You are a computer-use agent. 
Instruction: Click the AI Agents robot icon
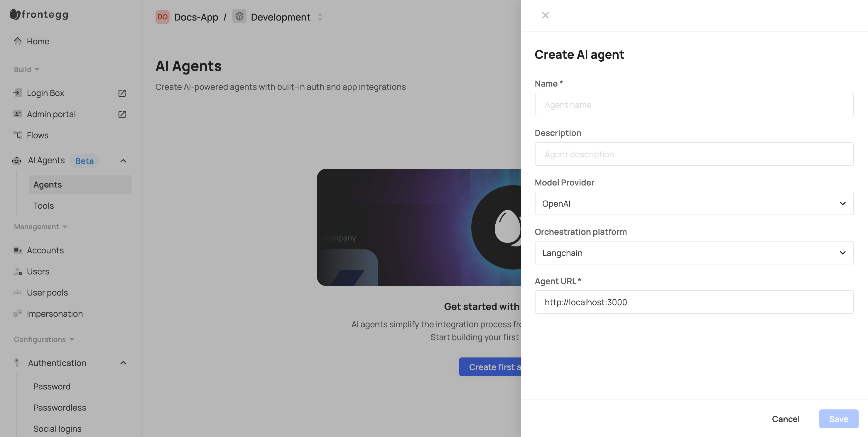pyautogui.click(x=16, y=161)
